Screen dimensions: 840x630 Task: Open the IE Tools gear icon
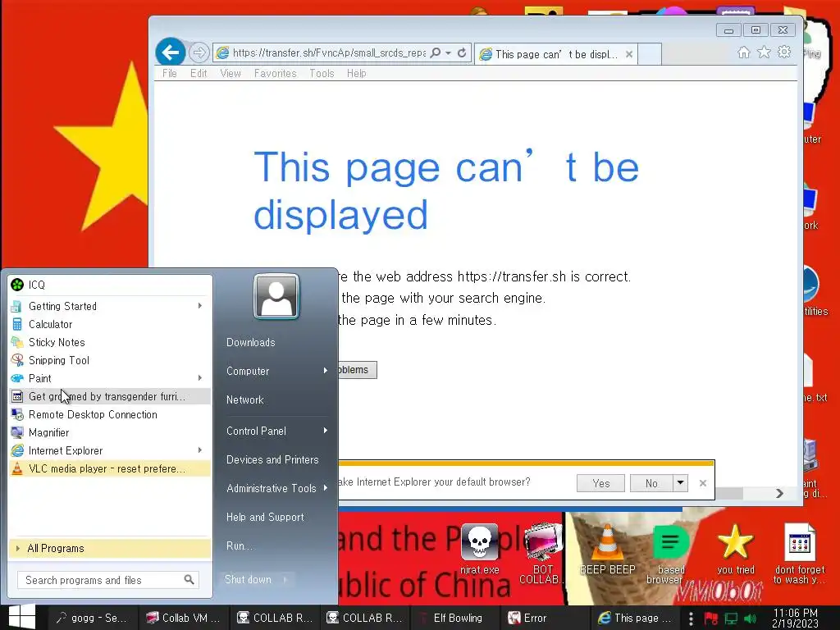[784, 52]
